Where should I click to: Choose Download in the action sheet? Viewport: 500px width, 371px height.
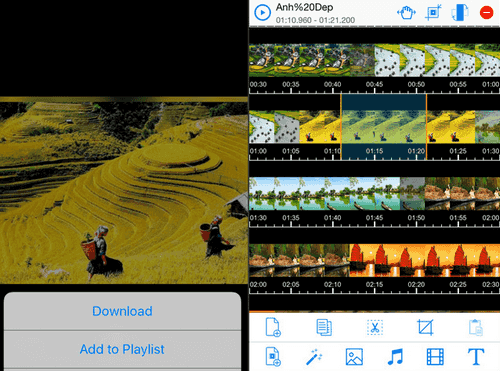(122, 311)
